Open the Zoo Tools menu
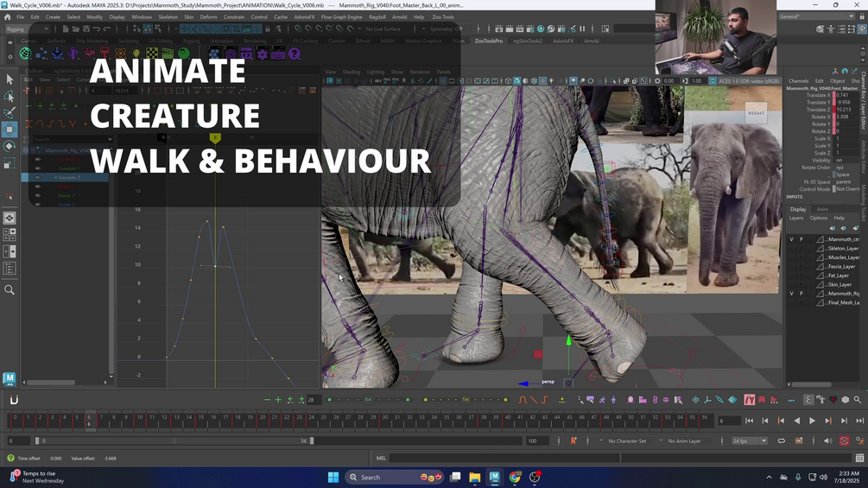868x488 pixels. click(x=443, y=17)
